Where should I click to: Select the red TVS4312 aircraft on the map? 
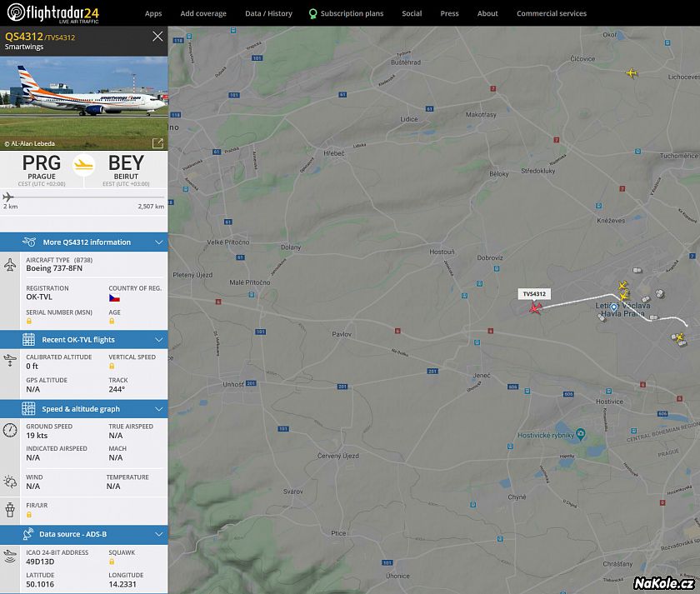(535, 308)
